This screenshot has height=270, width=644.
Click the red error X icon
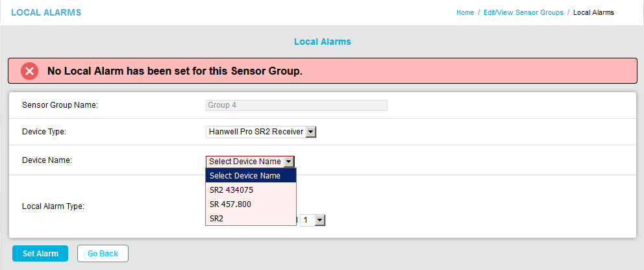click(x=30, y=71)
